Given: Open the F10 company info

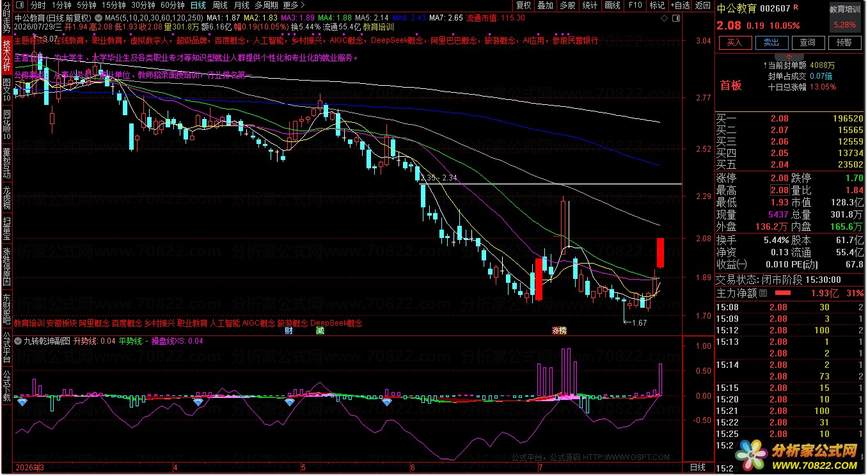Looking at the screenshot, I should pos(635,5).
